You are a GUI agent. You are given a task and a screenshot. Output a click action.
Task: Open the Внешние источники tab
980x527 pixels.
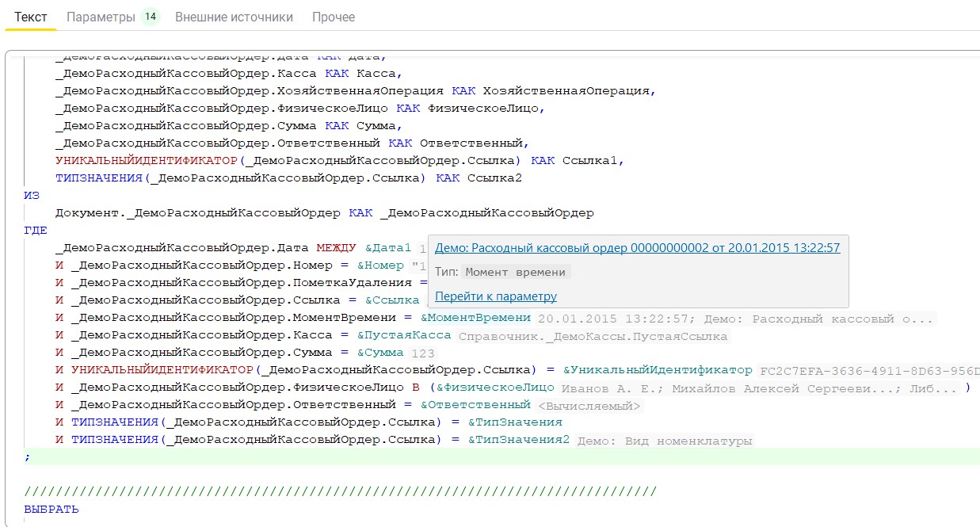234,17
